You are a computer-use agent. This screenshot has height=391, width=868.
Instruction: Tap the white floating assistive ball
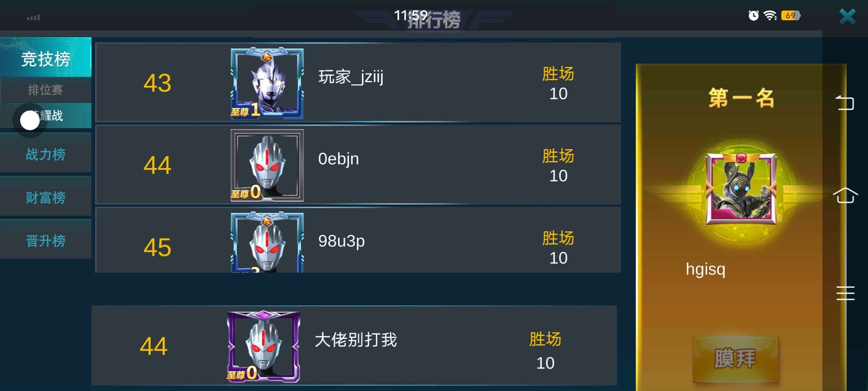click(x=30, y=121)
